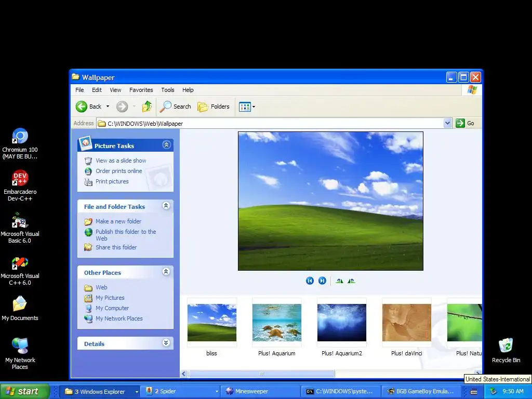The image size is (532, 399).
Task: Go to My Pictures in Other Places
Action: (110, 298)
